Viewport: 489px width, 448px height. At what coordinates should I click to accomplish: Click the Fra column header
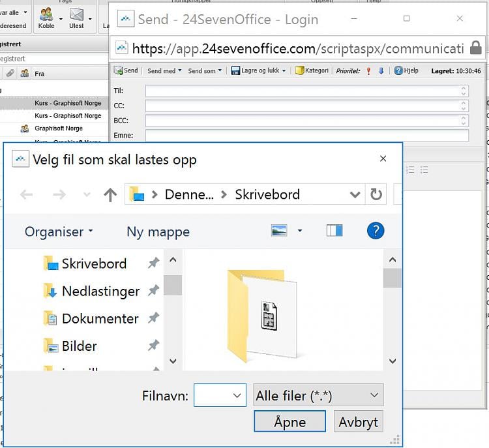pyautogui.click(x=39, y=74)
